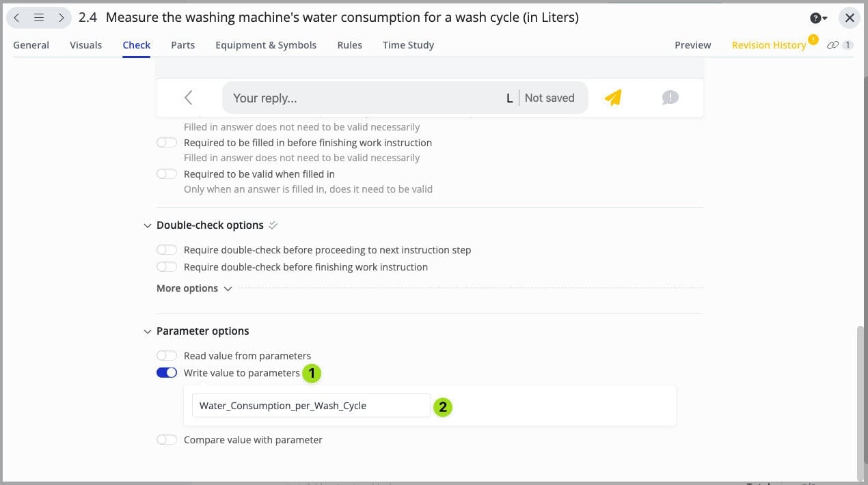Open the Time Study tab

(x=408, y=45)
